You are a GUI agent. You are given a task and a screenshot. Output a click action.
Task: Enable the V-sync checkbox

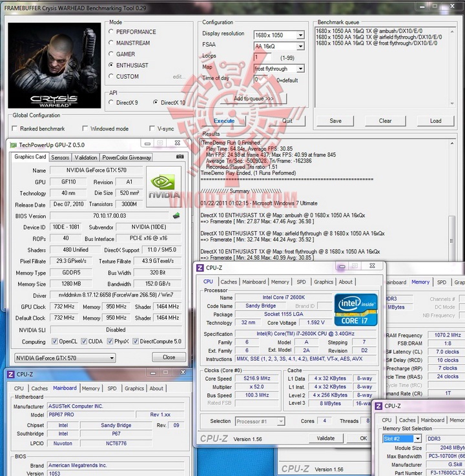click(152, 129)
